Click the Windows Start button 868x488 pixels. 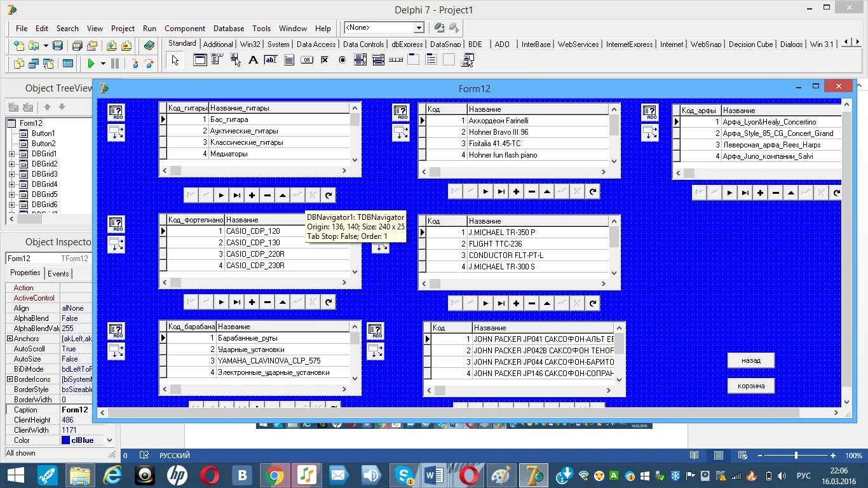tap(15, 475)
